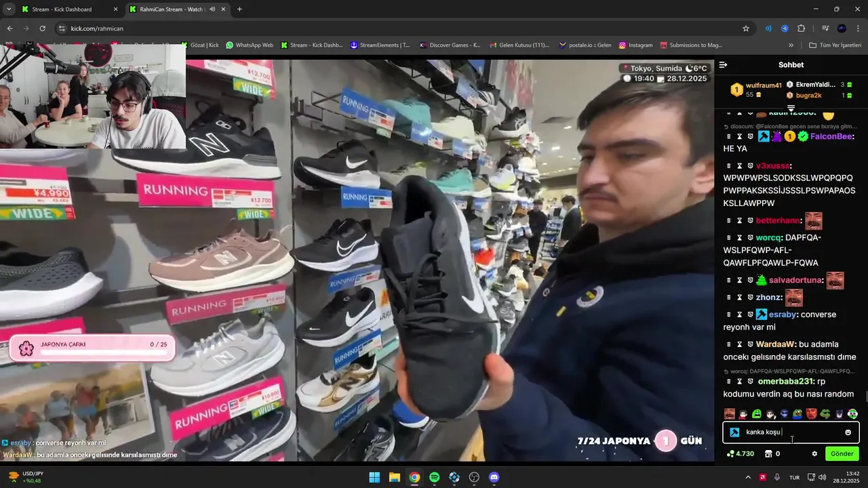Screen dimensions: 868x488
Task: Reload the kick.com page
Action: pos(42,28)
